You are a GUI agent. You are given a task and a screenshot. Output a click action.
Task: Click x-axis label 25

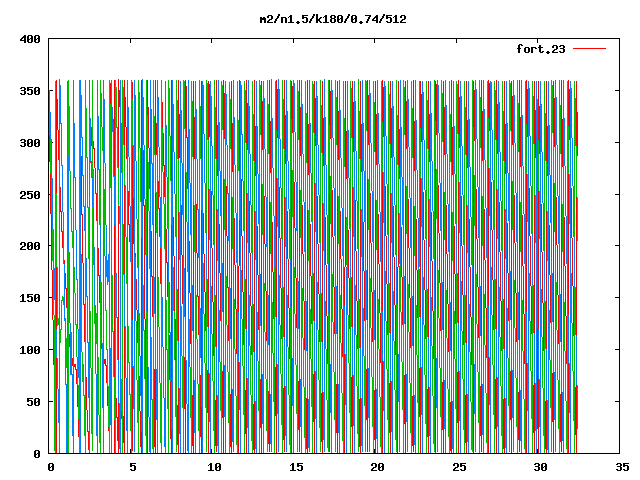click(459, 467)
